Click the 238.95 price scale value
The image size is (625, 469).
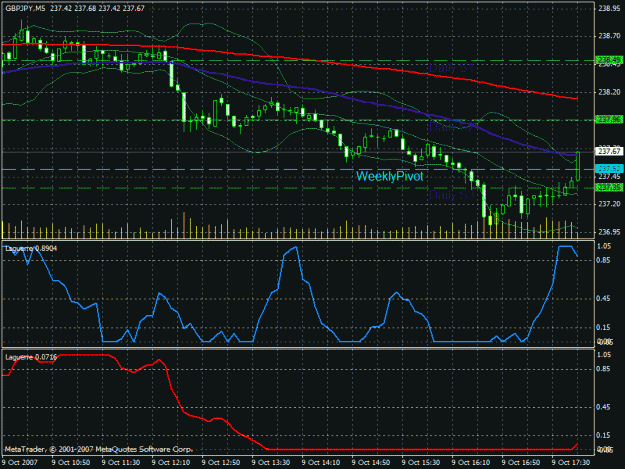tap(609, 8)
